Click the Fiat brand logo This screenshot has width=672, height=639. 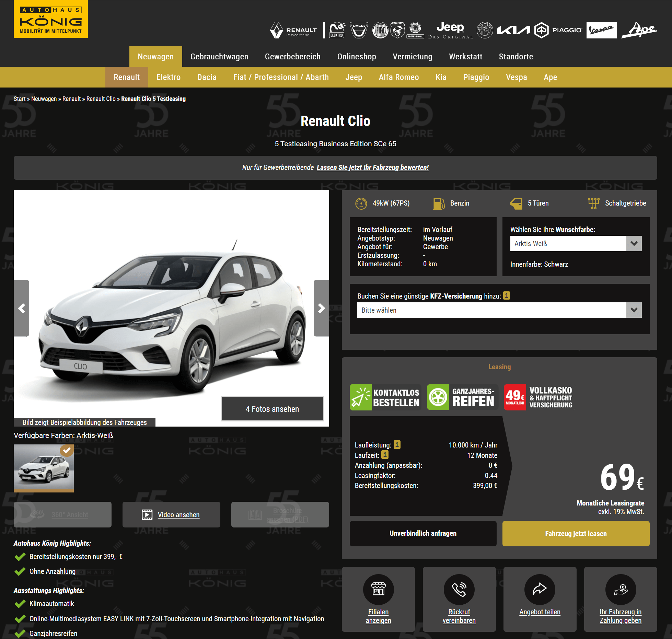pyautogui.click(x=380, y=30)
